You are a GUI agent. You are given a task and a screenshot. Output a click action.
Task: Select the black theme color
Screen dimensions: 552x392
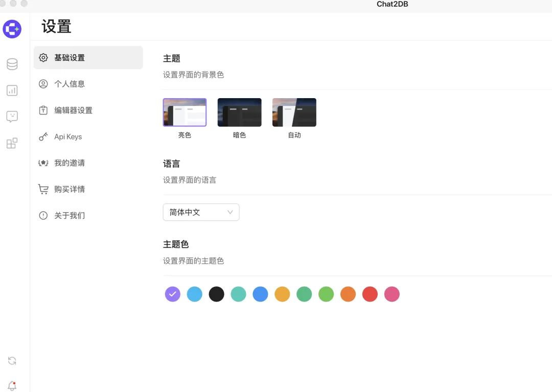click(217, 294)
